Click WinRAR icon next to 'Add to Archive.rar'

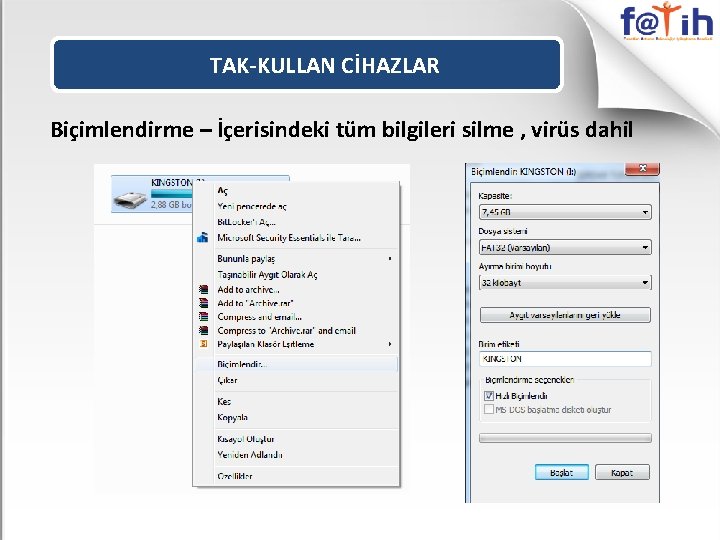[x=203, y=303]
